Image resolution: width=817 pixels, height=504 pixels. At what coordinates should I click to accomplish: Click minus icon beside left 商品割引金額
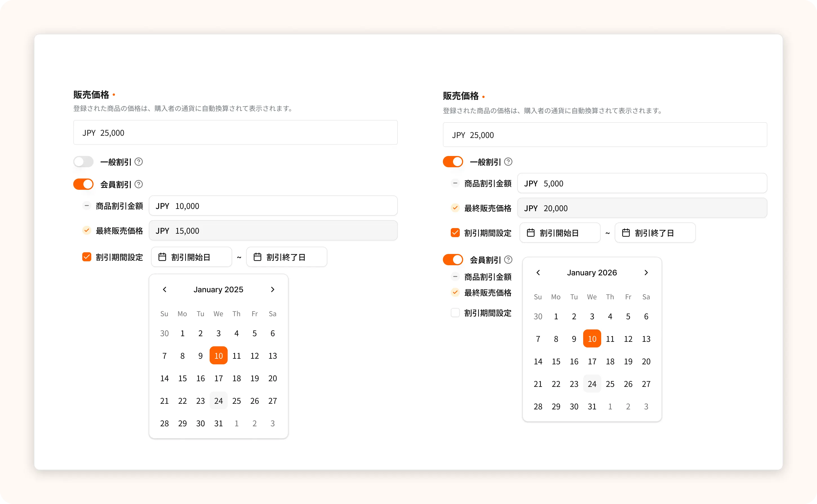coord(87,206)
